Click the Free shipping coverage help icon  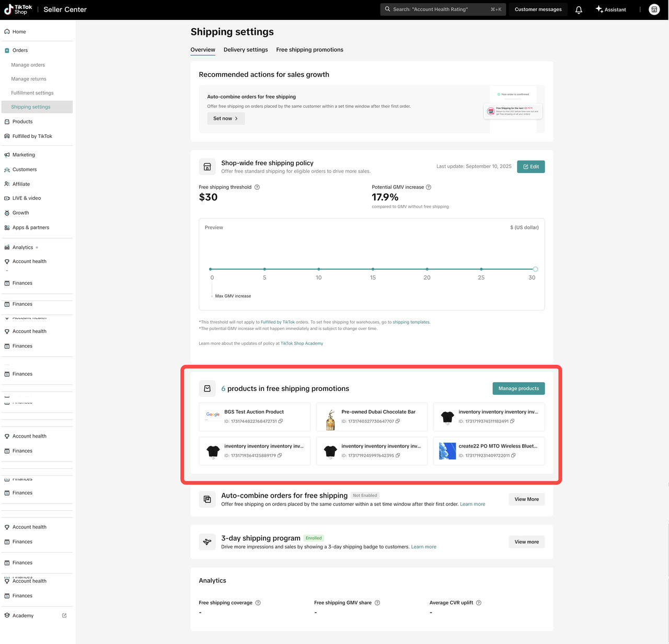(258, 603)
